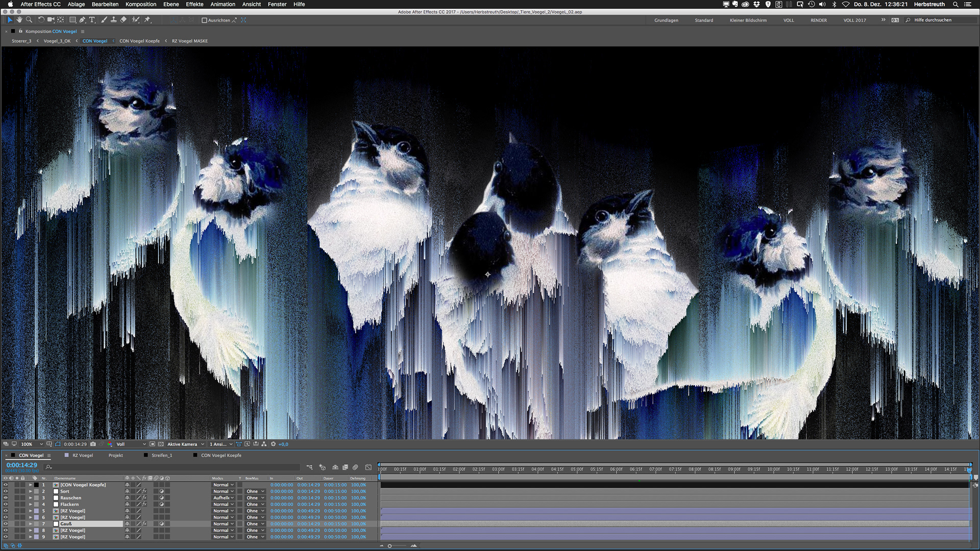Expand the Flackern layer properties
This screenshot has height=551, width=980.
30,505
